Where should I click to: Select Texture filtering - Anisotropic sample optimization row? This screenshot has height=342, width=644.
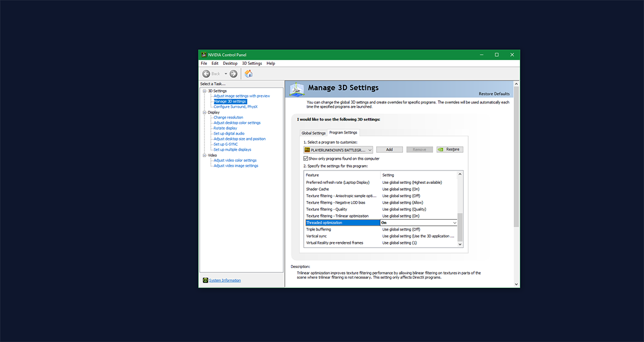pyautogui.click(x=380, y=196)
